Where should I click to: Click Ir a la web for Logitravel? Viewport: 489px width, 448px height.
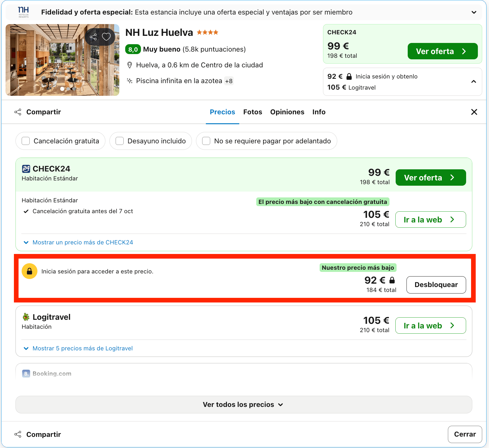(x=431, y=326)
